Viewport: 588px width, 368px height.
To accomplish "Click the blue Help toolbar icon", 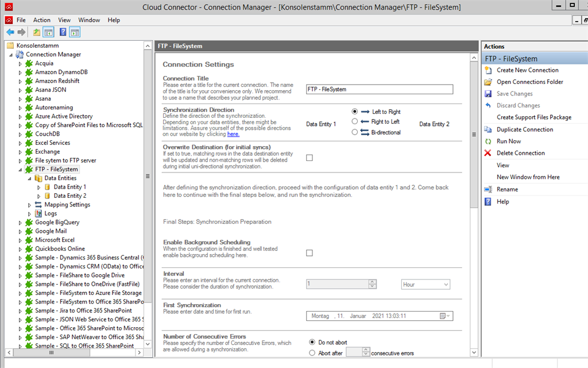I will pos(63,32).
